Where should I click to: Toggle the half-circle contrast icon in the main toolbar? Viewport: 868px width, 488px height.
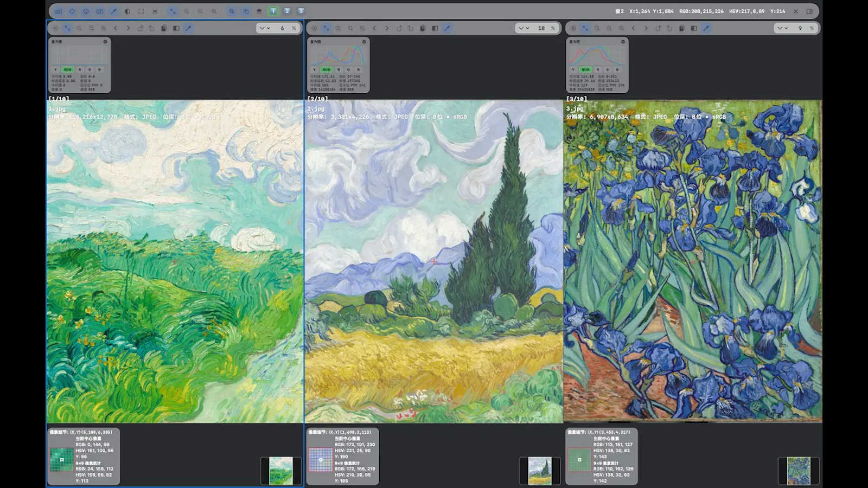(x=127, y=11)
